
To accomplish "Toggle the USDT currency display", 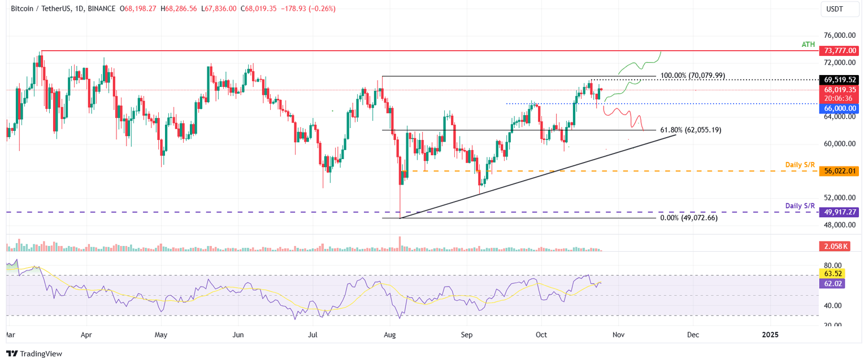I will (x=840, y=10).
